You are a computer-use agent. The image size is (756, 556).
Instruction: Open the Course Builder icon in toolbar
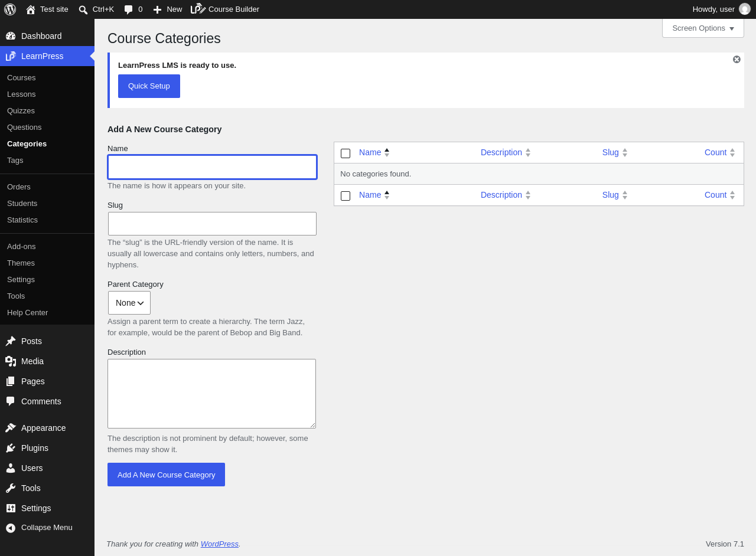pos(198,9)
